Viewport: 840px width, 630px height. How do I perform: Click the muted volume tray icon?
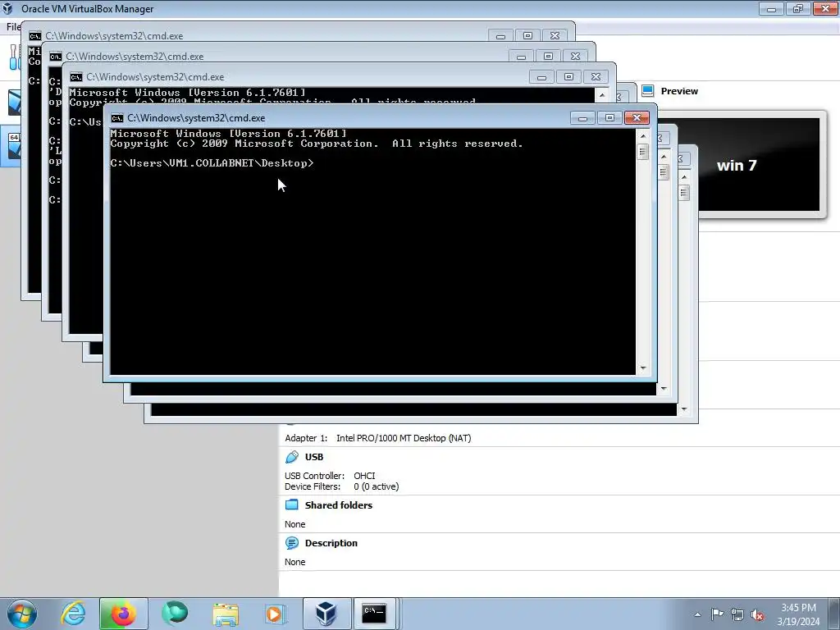[757, 614]
